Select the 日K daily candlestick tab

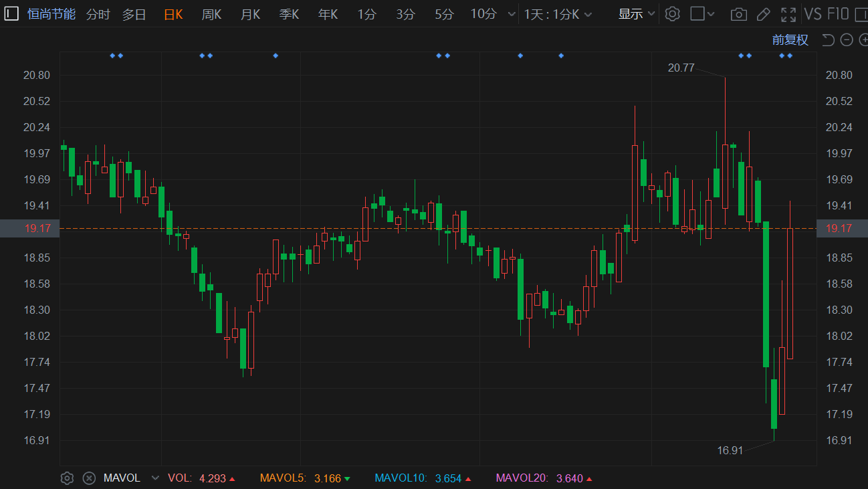click(x=173, y=14)
